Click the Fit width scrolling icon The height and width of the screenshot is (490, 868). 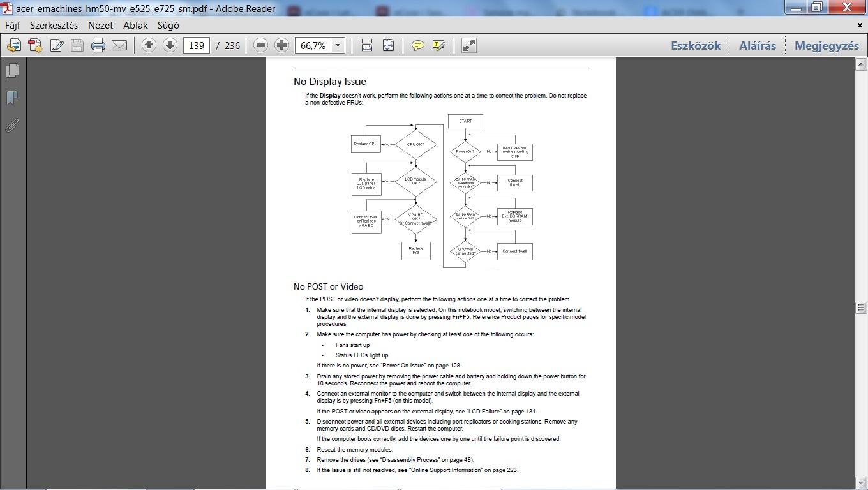pyautogui.click(x=366, y=45)
